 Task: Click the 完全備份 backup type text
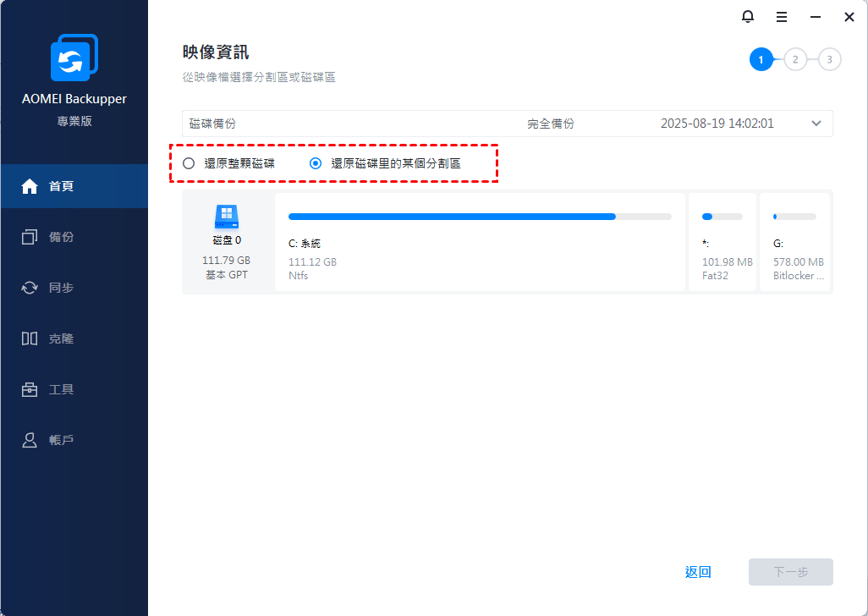tap(551, 124)
